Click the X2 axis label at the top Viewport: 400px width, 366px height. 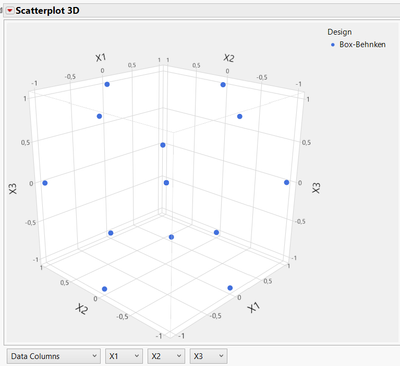tap(229, 58)
